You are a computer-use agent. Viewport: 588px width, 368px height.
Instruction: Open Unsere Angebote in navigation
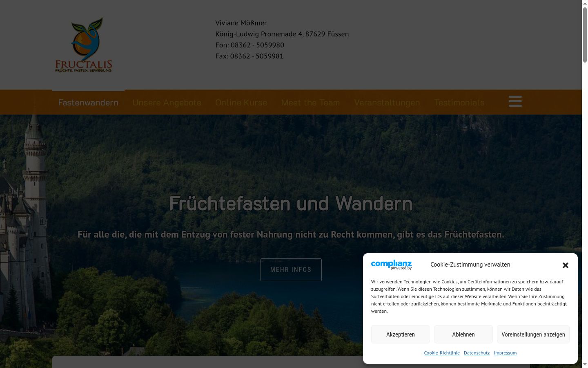167,102
